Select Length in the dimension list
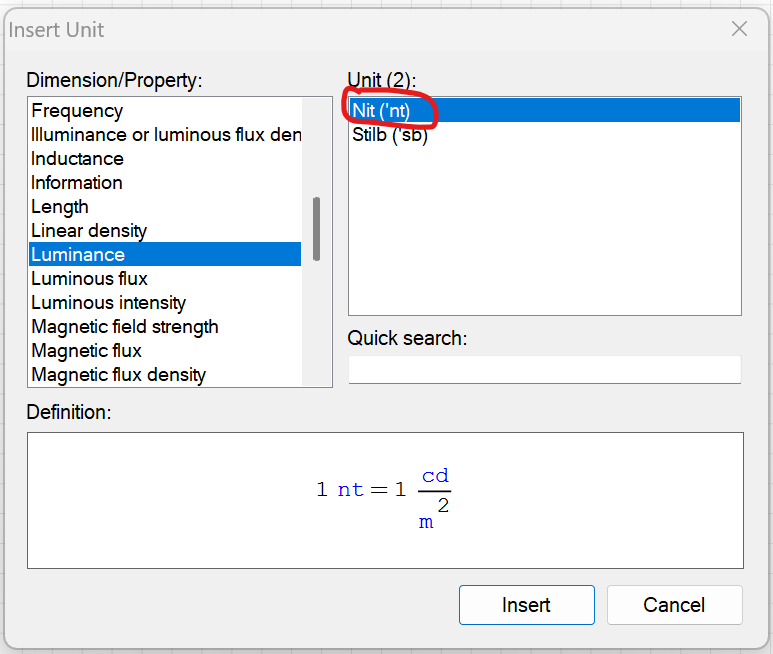The height and width of the screenshot is (654, 773). (x=60, y=207)
